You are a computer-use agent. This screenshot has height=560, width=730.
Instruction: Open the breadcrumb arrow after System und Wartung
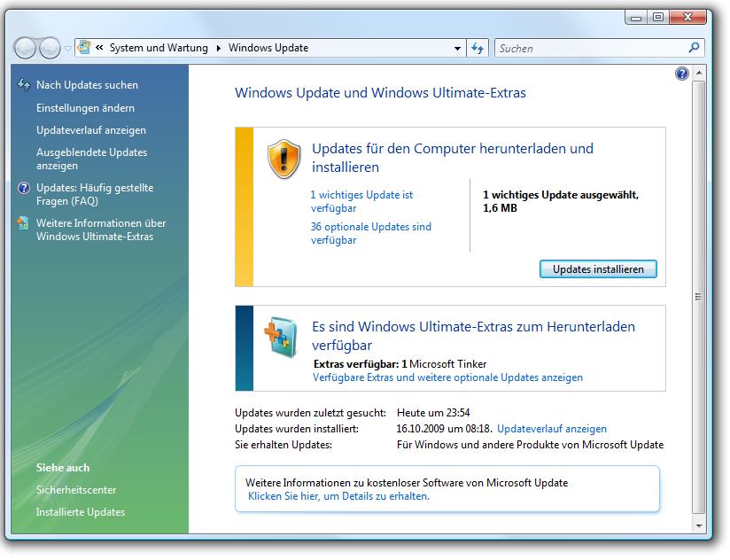218,48
